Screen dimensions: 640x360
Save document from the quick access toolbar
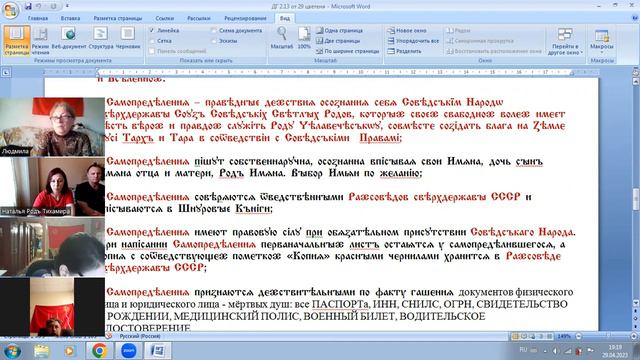28,6
